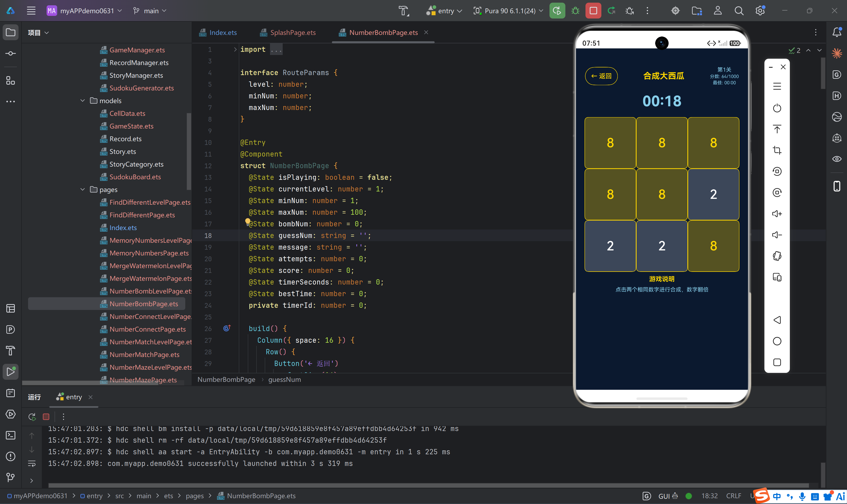
Task: Open the notifications bell
Action: 837,32
